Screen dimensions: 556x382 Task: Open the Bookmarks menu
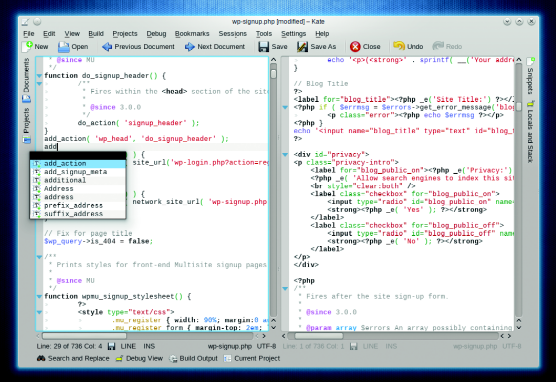pos(192,34)
